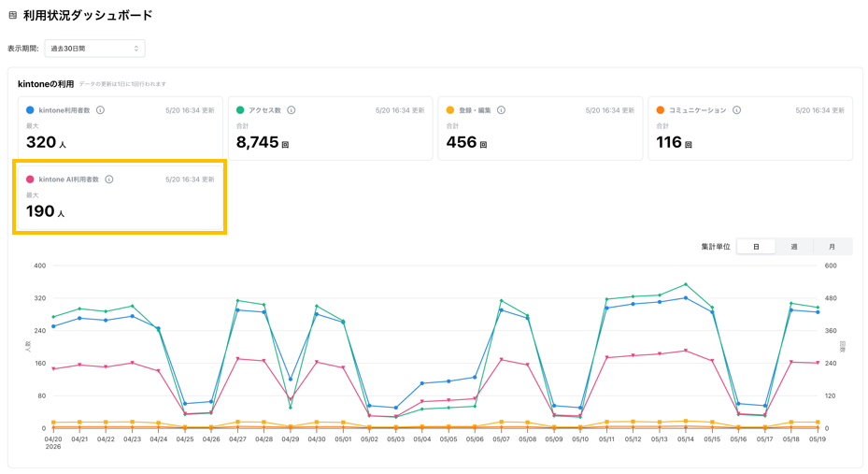Click the pink dot of kintone AI利用者数 card

tap(31, 180)
